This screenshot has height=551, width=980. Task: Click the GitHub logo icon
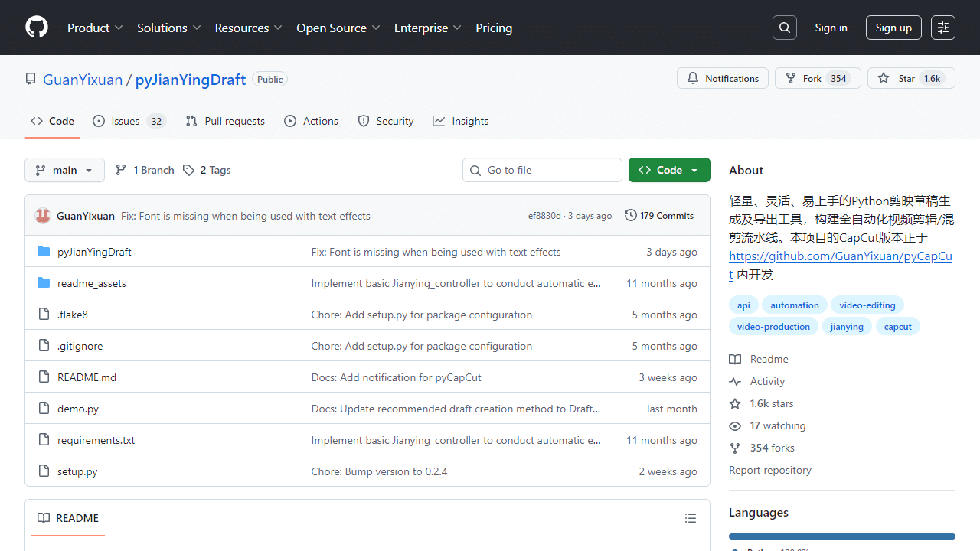(x=37, y=28)
